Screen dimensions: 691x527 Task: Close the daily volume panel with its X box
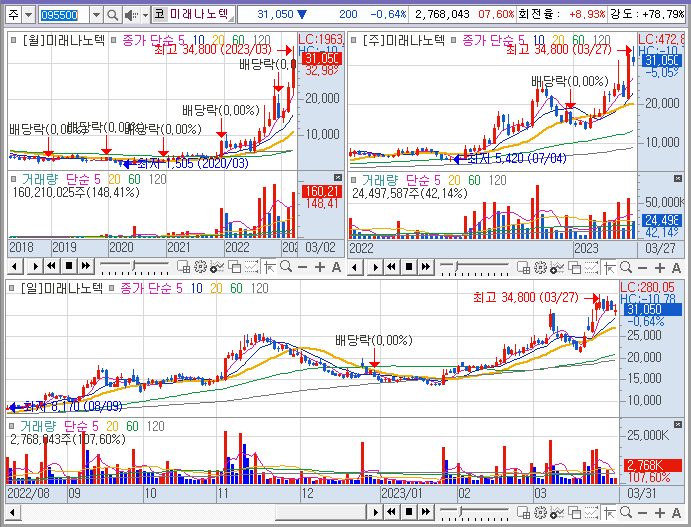(x=678, y=424)
